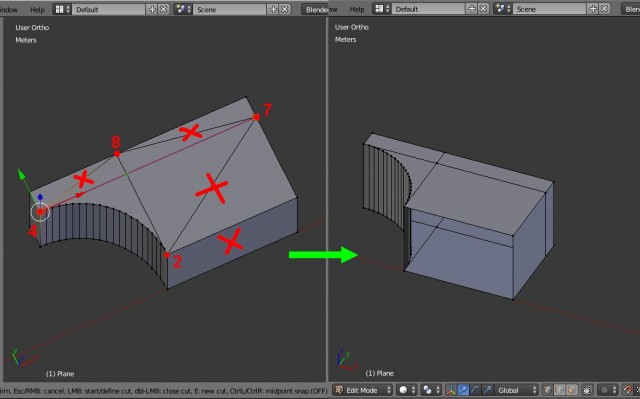Enable the scale manipulator icon
Viewport: 640px width, 399px height.
click(487, 390)
